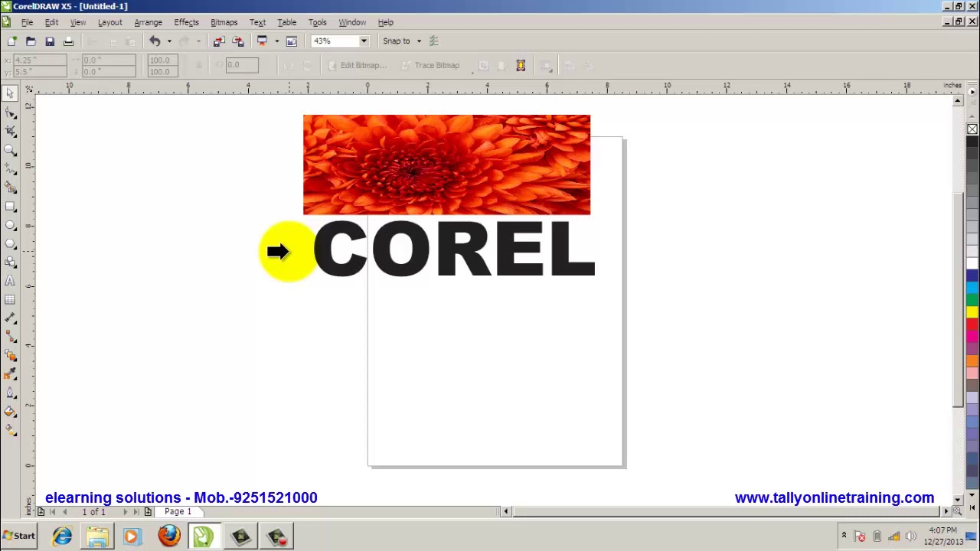Open the Bitmaps menu
The image size is (980, 551).
click(x=224, y=22)
